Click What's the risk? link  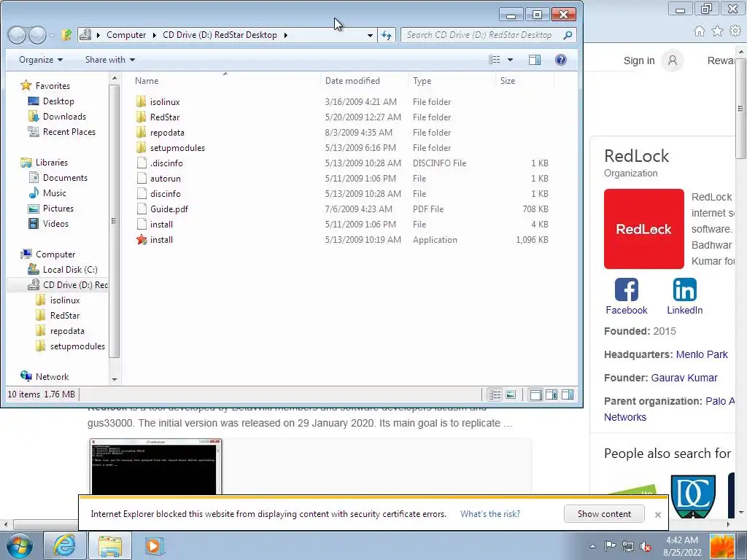pyautogui.click(x=490, y=514)
